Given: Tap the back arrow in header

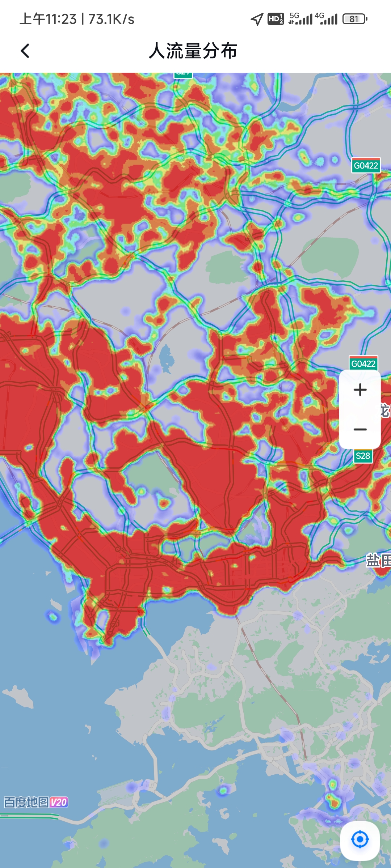Looking at the screenshot, I should click(25, 51).
